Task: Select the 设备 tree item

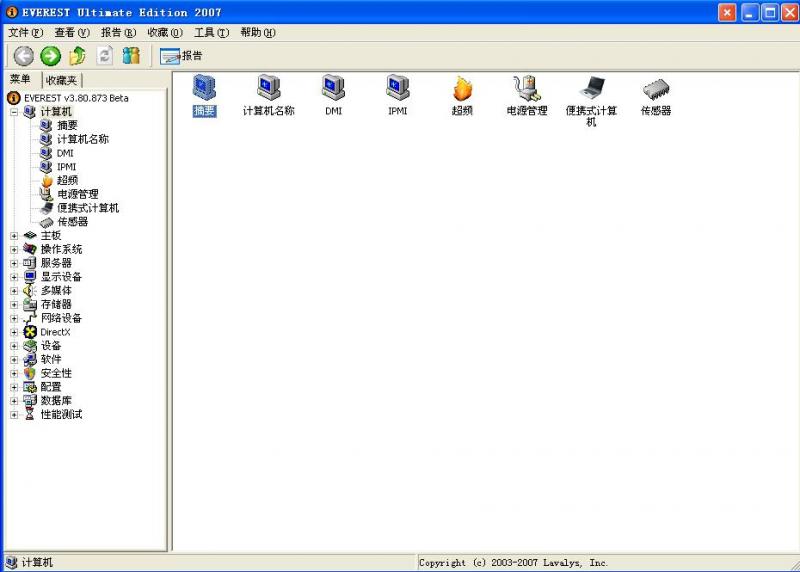Action: tap(51, 346)
